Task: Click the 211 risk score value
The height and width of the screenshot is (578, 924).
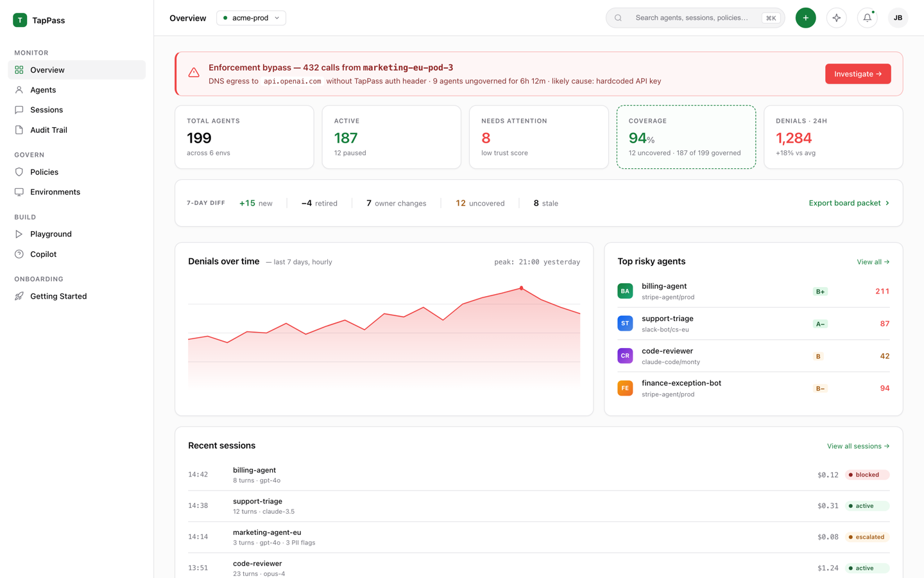Action: click(x=882, y=291)
